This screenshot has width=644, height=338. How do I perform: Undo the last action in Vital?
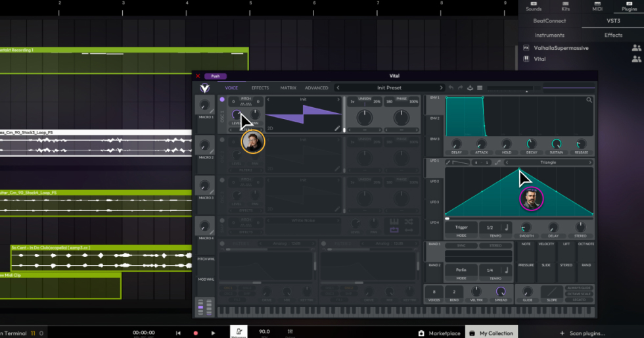pos(451,87)
